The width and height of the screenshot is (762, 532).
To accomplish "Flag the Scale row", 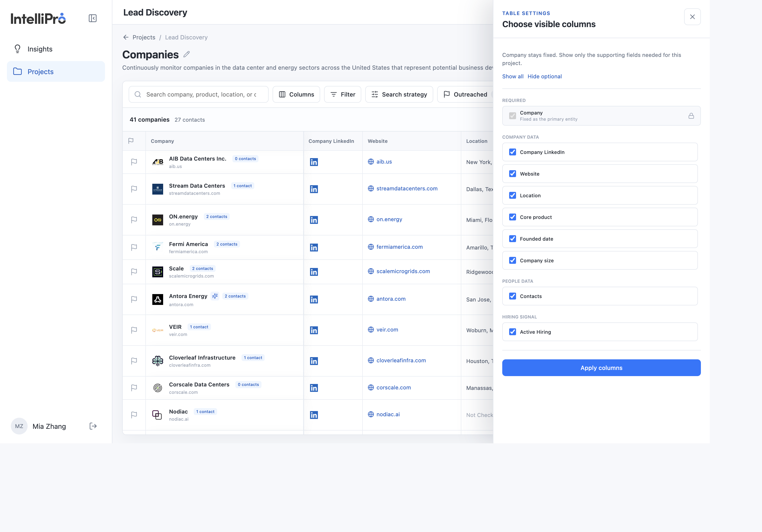I will [134, 272].
